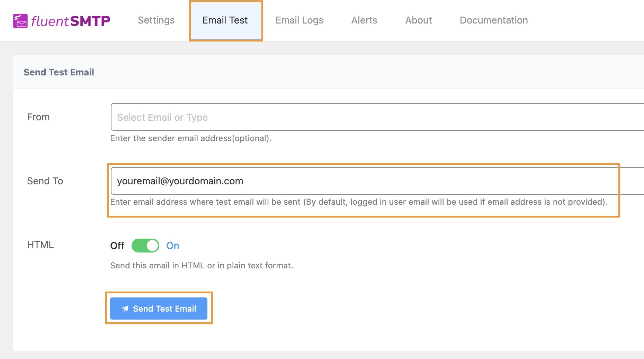This screenshot has height=359, width=644.
Task: Click the Send To helper text below field
Action: [x=359, y=202]
